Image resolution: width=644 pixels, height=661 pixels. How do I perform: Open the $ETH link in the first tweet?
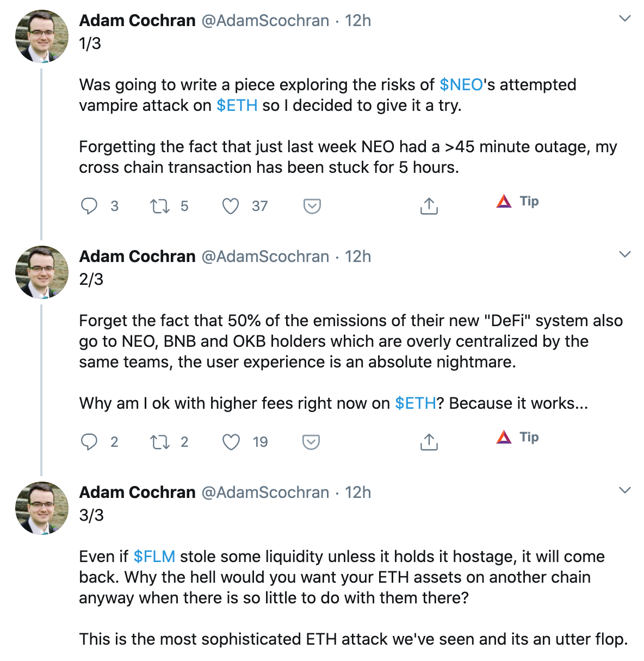coord(237,105)
